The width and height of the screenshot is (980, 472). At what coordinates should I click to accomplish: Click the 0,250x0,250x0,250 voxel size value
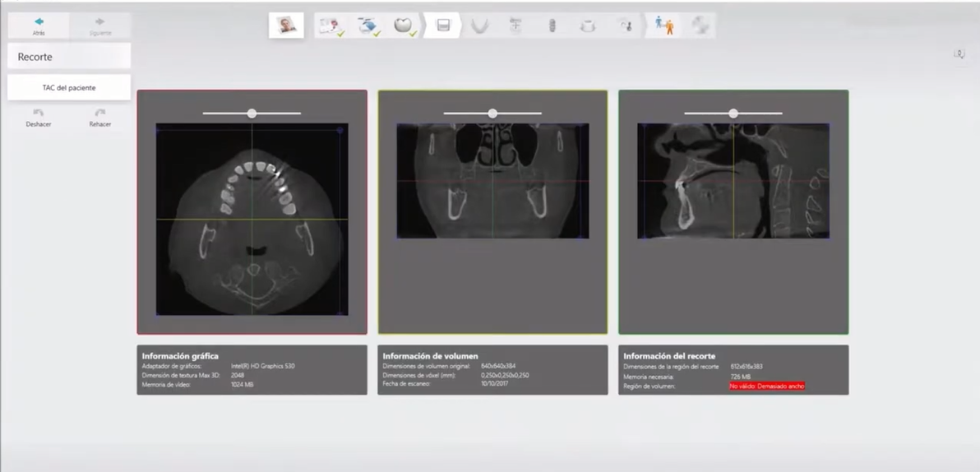click(505, 375)
